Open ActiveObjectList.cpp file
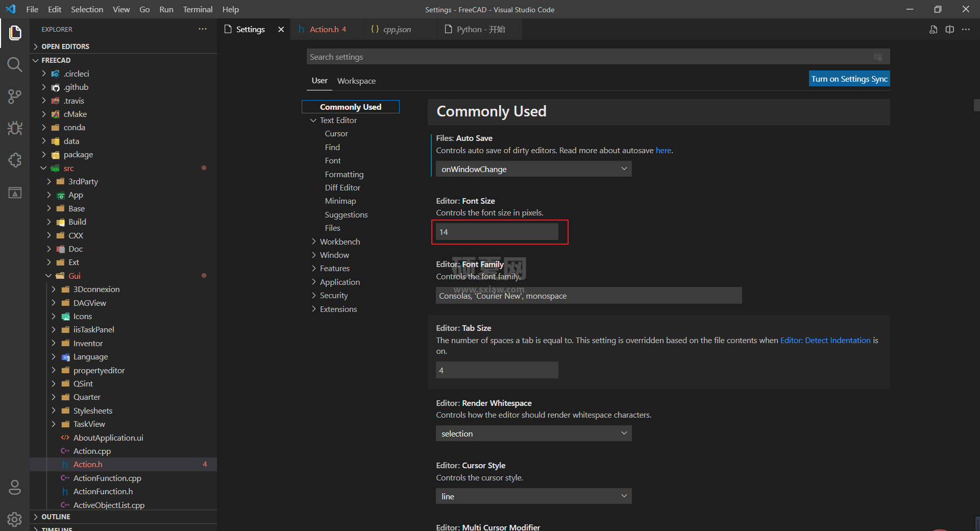Screen dimensions: 980x531 pos(109,505)
